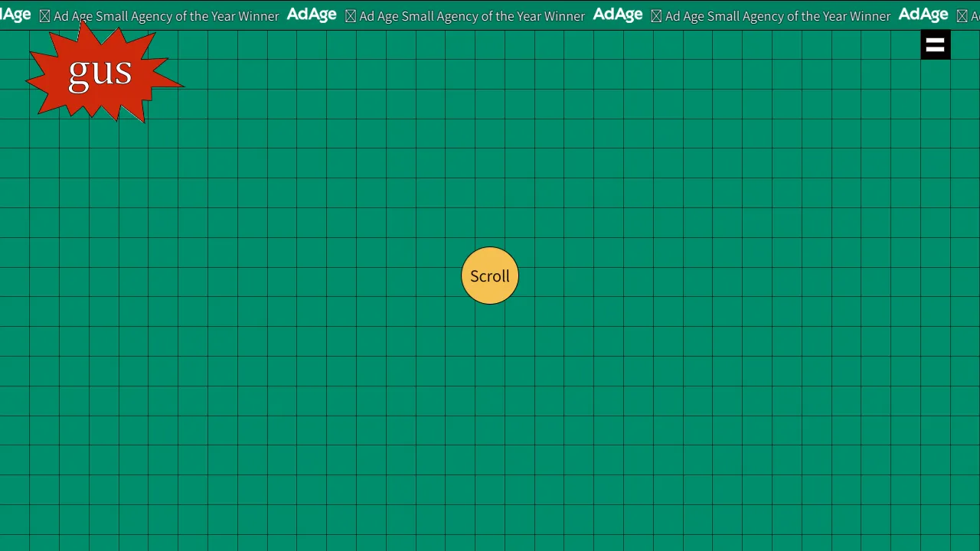The height and width of the screenshot is (551, 980).
Task: Click the gus home logo to return home
Action: tap(100, 73)
